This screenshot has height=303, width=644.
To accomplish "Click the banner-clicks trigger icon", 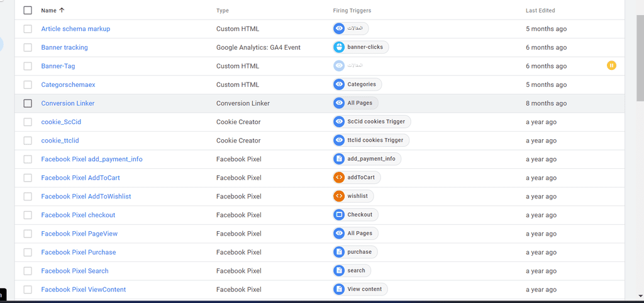I will pos(339,47).
